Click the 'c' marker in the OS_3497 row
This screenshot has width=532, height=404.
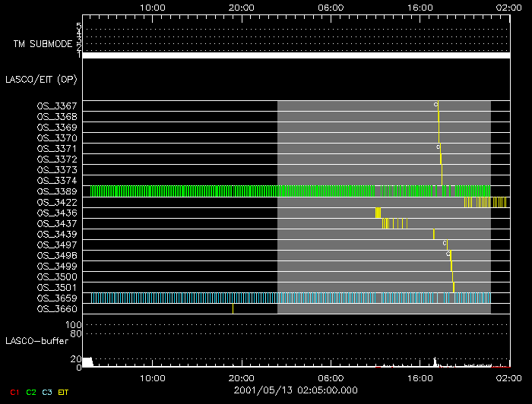tap(445, 243)
